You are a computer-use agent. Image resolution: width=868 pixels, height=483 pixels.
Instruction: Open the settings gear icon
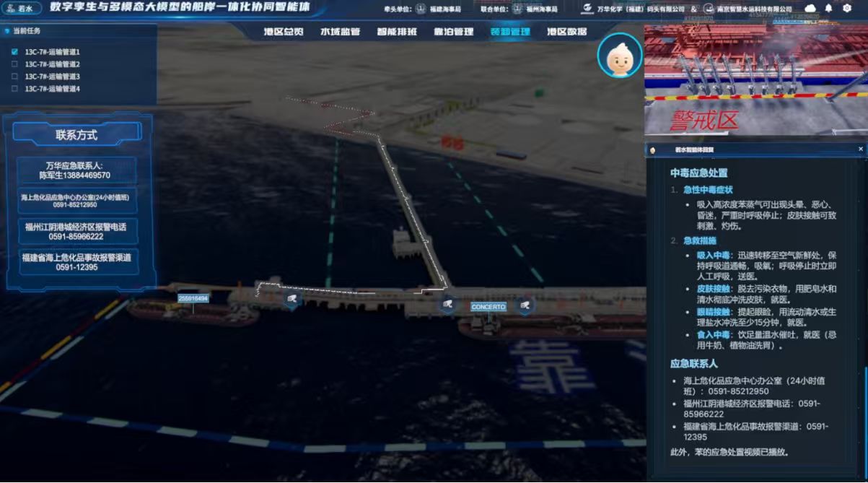point(847,9)
